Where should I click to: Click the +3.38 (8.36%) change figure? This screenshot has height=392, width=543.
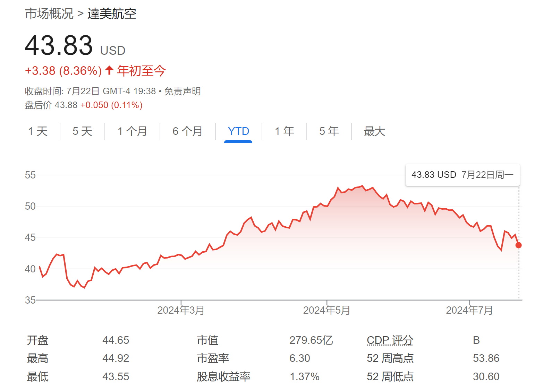63,71
